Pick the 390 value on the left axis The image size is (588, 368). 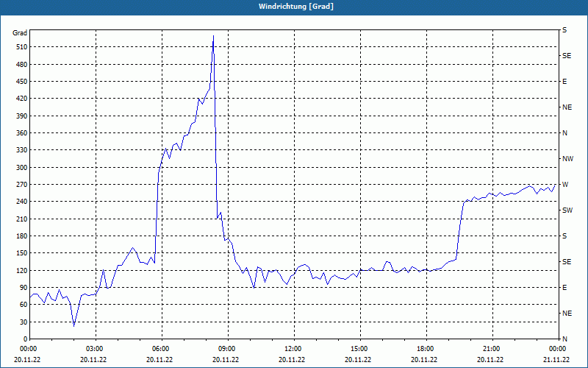(21, 116)
